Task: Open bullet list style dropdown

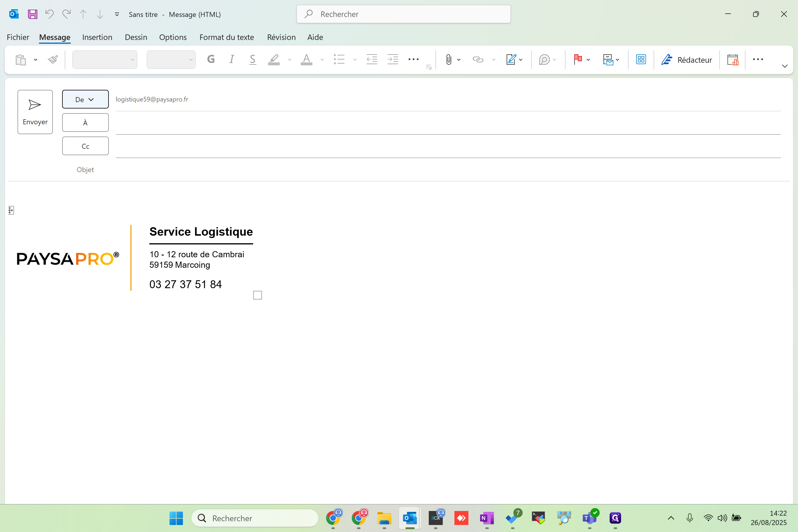Action: tap(355, 60)
